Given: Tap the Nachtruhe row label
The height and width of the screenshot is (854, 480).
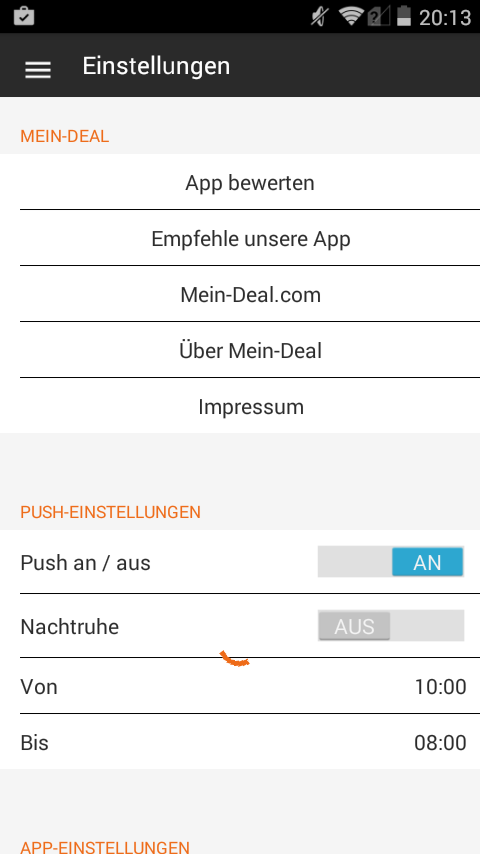Looking at the screenshot, I should (70, 627).
